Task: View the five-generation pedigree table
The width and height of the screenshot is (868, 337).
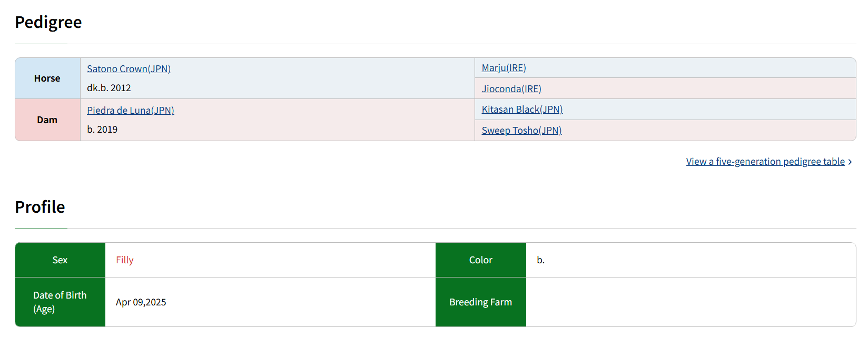Action: (765, 162)
